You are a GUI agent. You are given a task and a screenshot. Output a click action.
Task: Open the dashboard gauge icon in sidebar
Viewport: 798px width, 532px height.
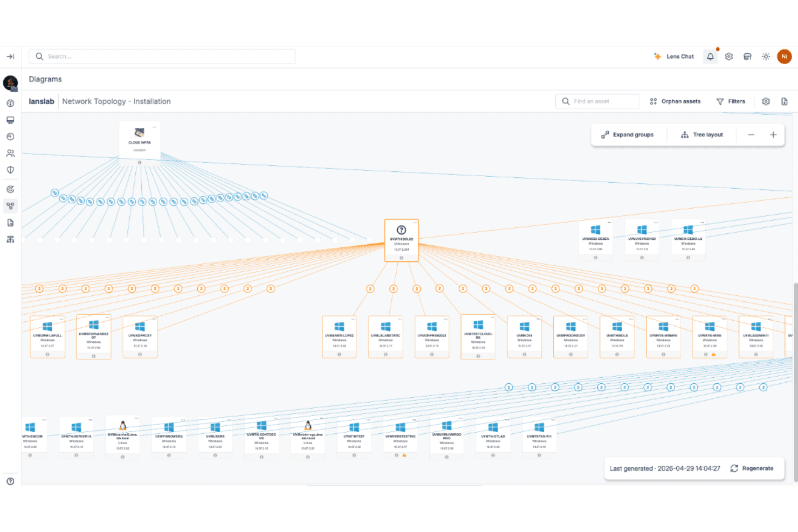tap(10, 103)
